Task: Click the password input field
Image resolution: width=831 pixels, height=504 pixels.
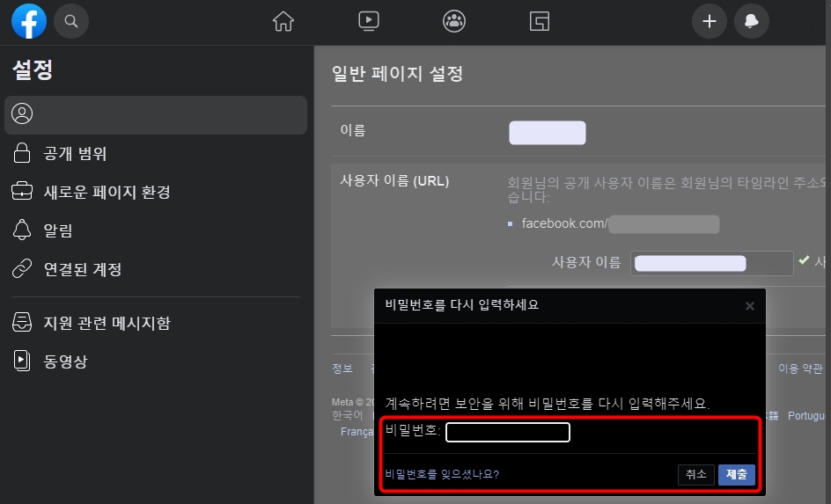Action: 508,432
